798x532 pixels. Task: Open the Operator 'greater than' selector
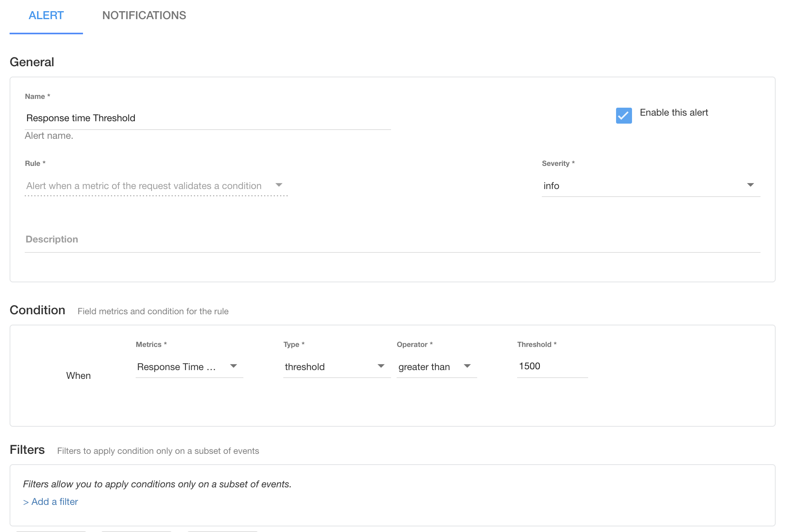424,367
